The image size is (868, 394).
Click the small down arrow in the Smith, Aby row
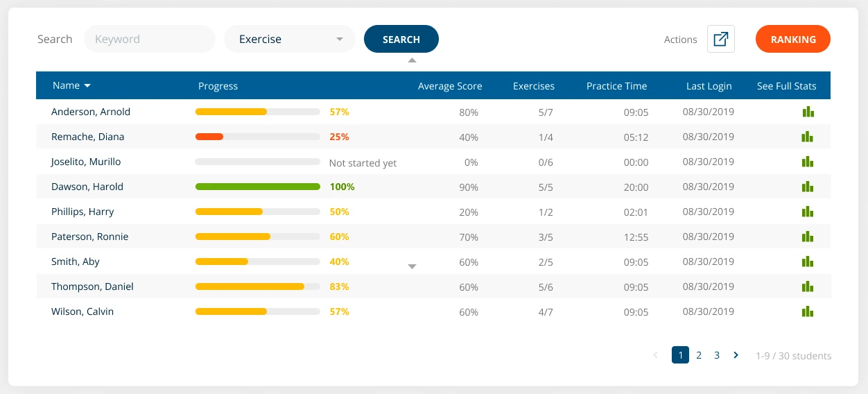point(412,266)
